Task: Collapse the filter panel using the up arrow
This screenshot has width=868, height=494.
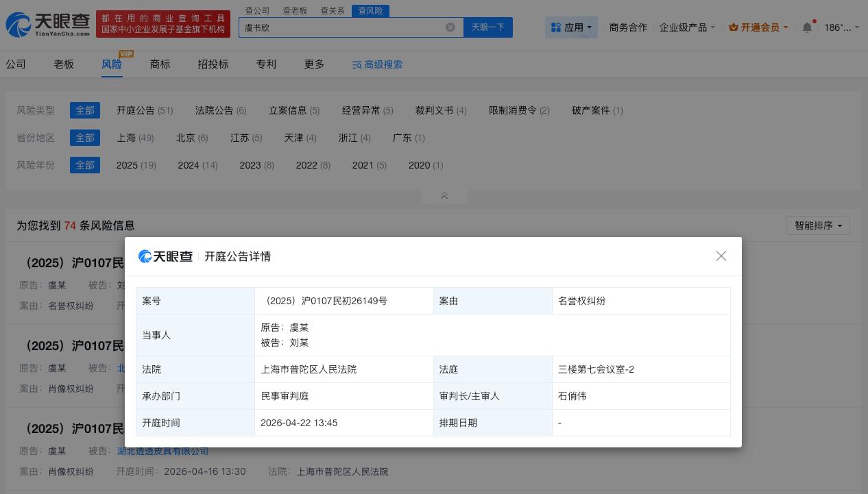Action: (x=444, y=197)
